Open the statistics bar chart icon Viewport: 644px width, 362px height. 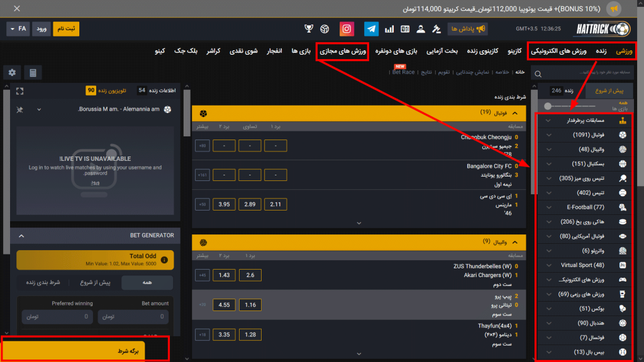click(389, 29)
